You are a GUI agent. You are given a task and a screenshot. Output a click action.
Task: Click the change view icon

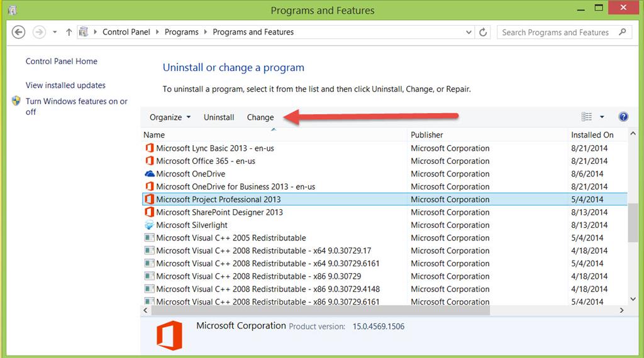click(x=587, y=117)
